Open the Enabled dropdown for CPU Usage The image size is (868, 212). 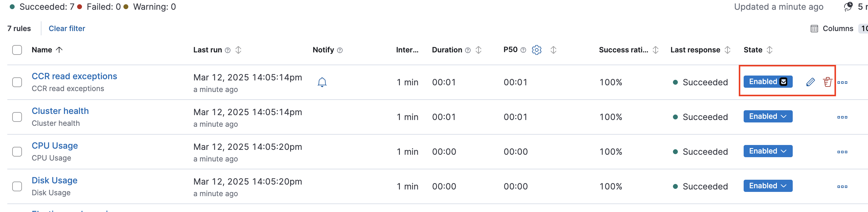768,151
